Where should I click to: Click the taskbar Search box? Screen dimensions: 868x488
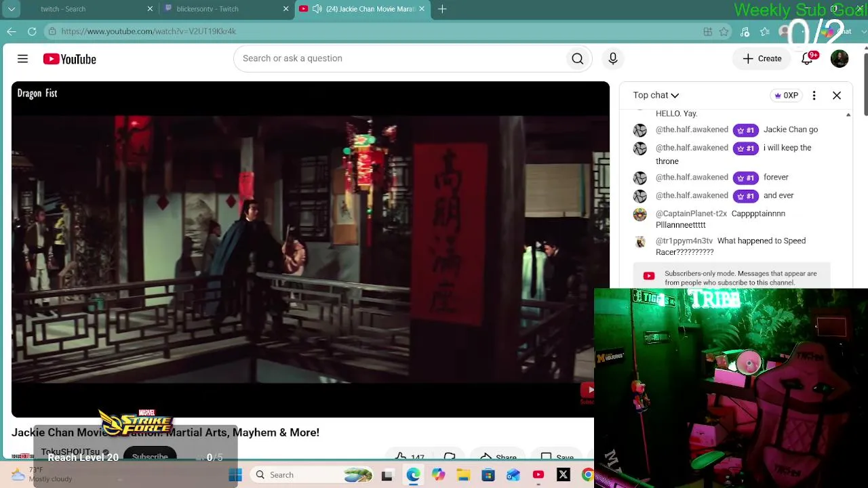(x=312, y=475)
